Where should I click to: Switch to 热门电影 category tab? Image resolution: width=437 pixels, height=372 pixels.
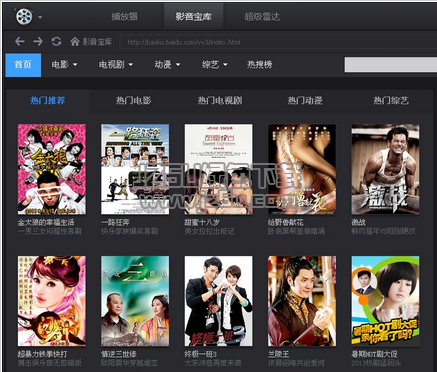click(134, 100)
